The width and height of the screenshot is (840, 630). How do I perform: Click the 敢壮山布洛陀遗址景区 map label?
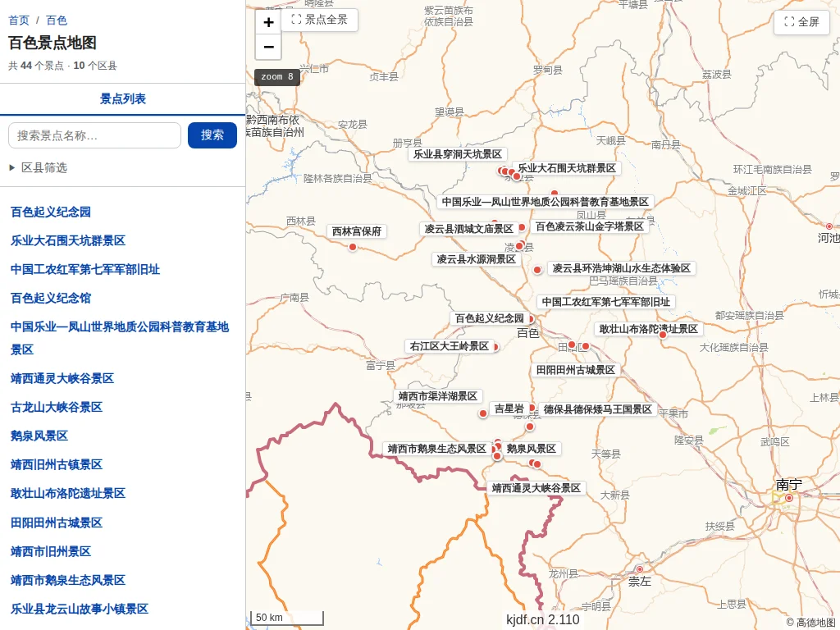(649, 329)
